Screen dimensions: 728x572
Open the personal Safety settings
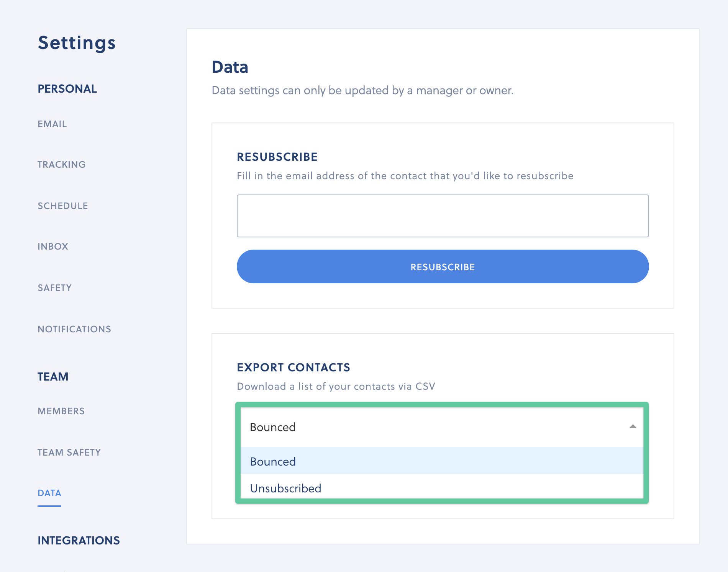coord(55,288)
